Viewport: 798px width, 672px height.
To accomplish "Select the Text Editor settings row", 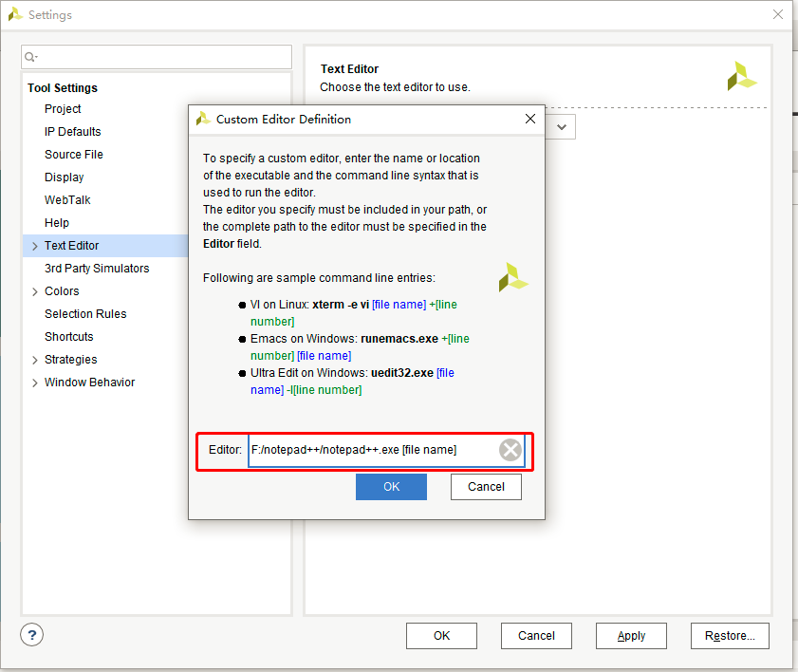I will [105, 246].
